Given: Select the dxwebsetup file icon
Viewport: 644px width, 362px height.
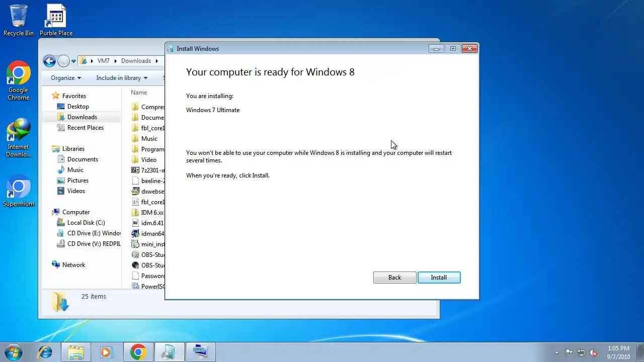Looking at the screenshot, I should tap(135, 192).
